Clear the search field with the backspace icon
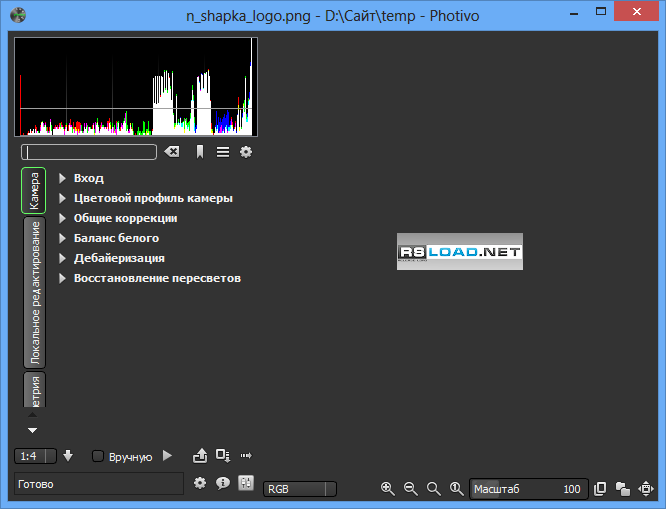The height and width of the screenshot is (509, 666). click(x=172, y=152)
